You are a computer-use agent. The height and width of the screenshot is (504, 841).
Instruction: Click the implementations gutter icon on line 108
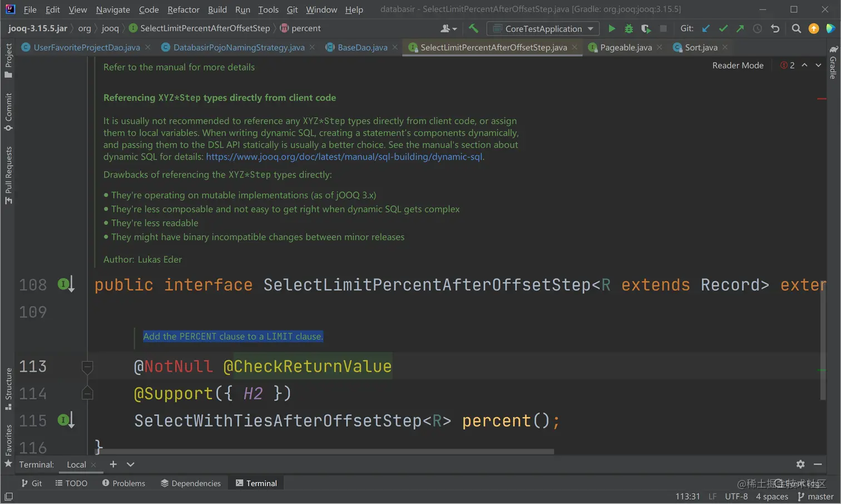66,285
